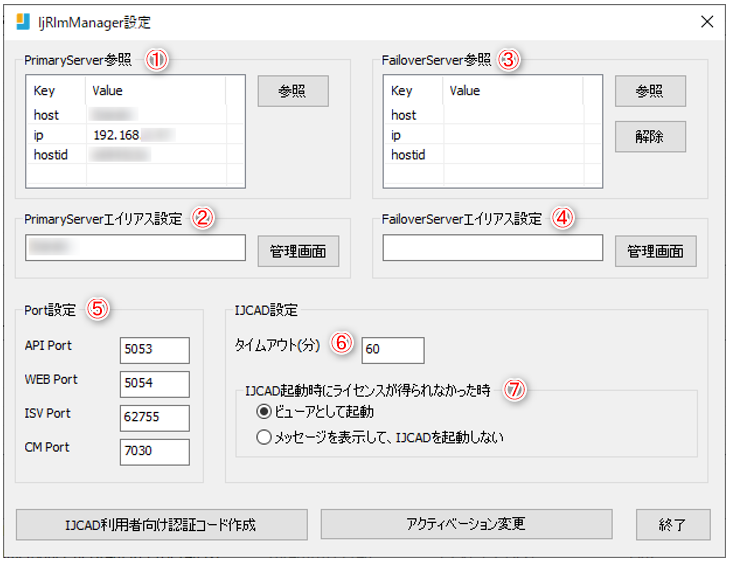Select host row in PrimaryServer table
The height and width of the screenshot is (566, 734).
tap(135, 114)
